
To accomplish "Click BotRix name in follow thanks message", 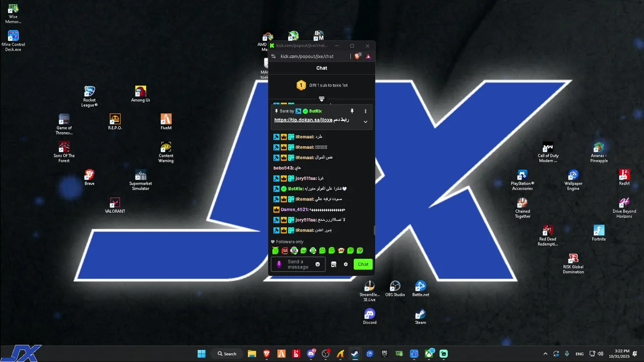I will [x=296, y=189].
